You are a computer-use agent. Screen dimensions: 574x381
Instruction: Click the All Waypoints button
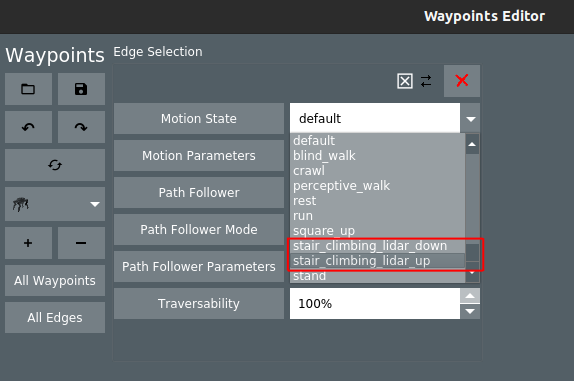[x=55, y=280]
